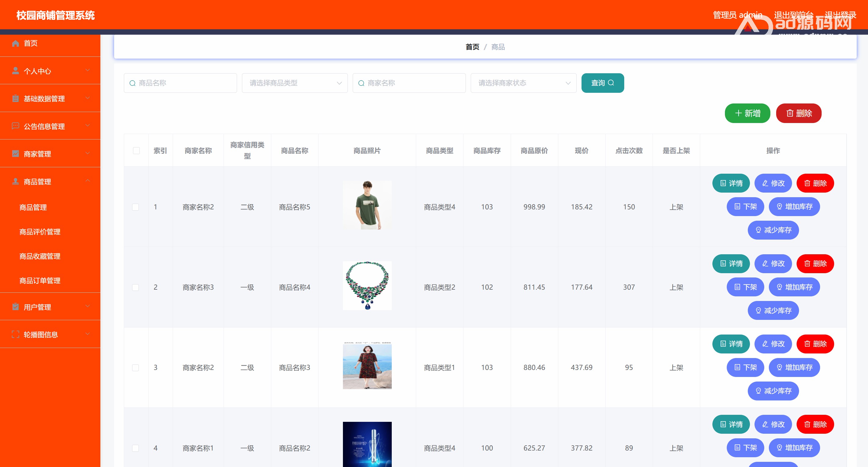Open the 请选择商品类型 dropdown
Image resolution: width=868 pixels, height=467 pixels.
point(294,83)
